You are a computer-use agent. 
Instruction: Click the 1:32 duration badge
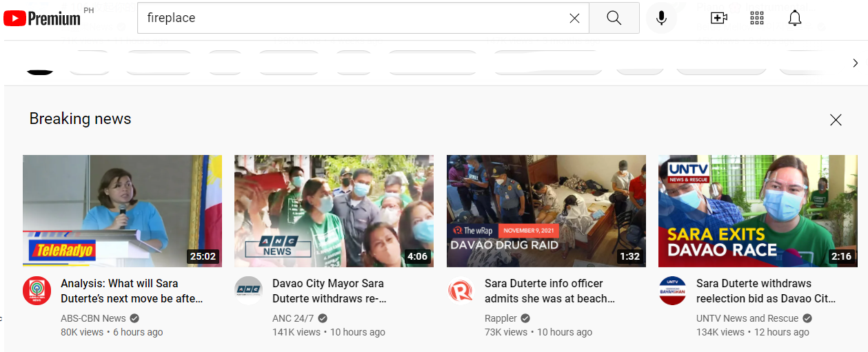click(629, 256)
